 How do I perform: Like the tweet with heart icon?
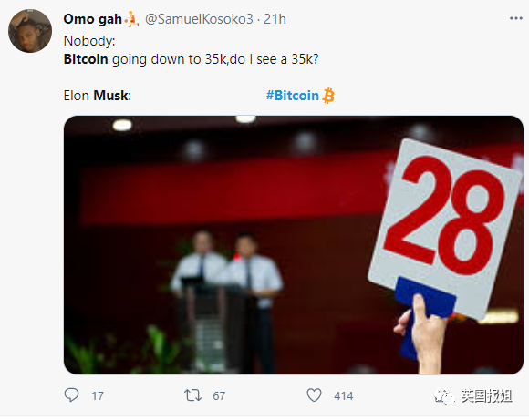click(314, 395)
